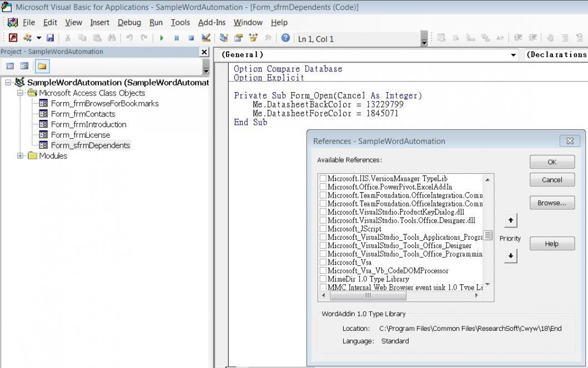
Task: Click View Object icon in Project panel
Action: coord(24,67)
